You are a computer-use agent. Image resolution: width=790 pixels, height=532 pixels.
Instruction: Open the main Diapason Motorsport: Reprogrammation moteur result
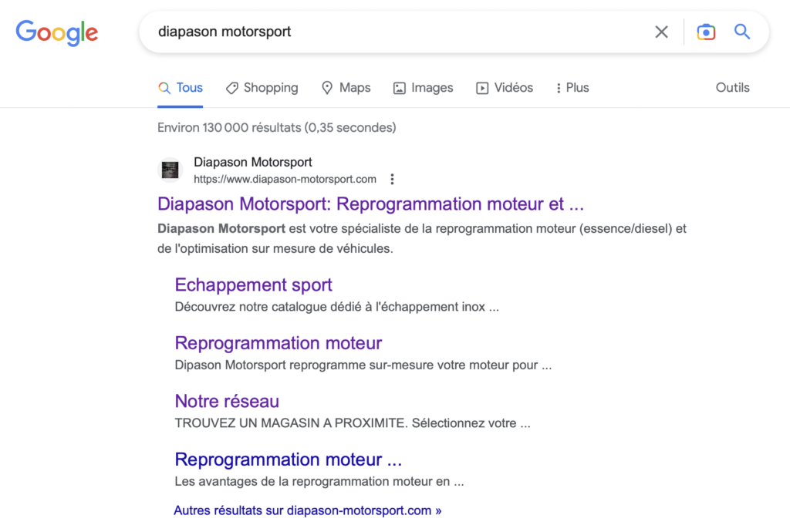[x=370, y=204]
